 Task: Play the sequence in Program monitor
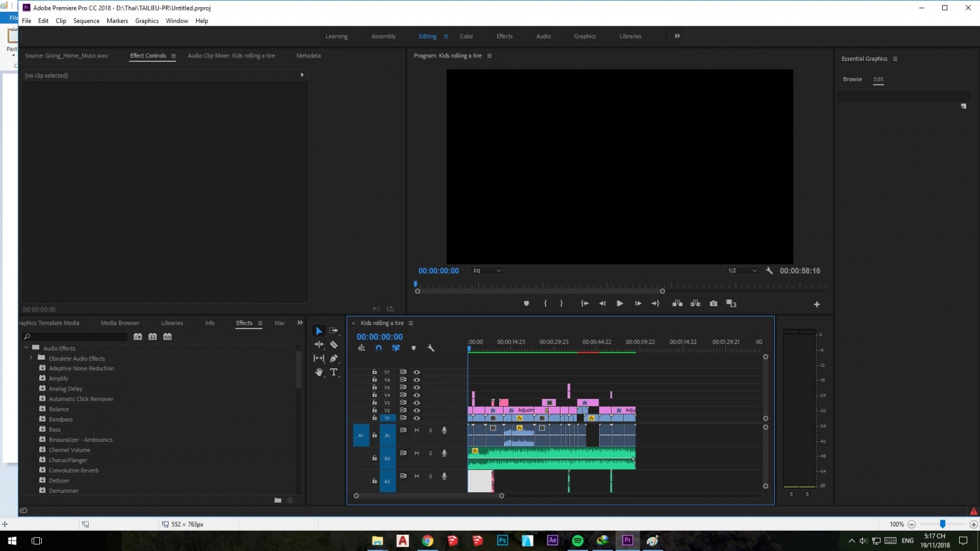point(619,304)
